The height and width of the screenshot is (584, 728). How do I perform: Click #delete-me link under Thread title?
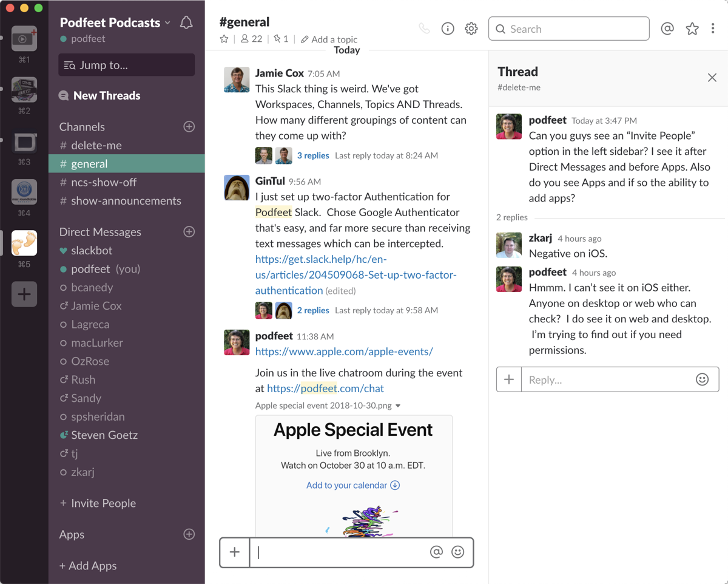tap(519, 87)
